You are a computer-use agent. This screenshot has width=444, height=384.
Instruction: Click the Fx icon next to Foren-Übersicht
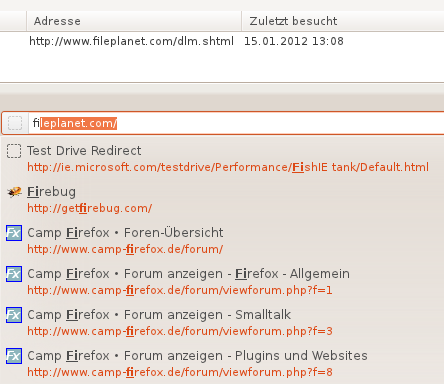[14, 233]
